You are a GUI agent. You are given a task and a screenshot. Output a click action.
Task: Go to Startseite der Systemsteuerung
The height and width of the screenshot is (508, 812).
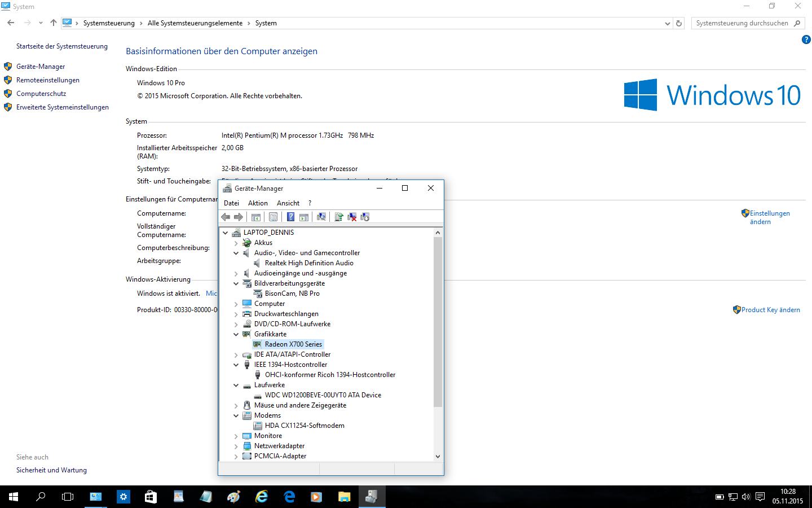point(62,46)
